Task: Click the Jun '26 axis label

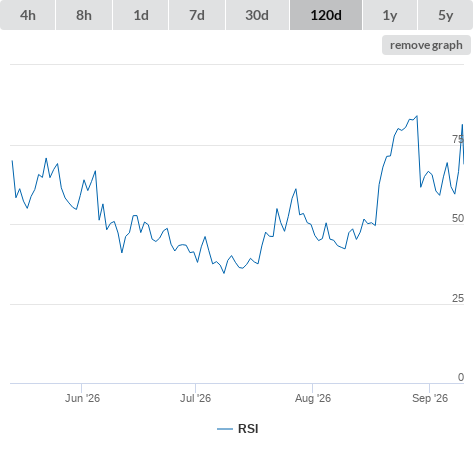Action: (x=82, y=398)
